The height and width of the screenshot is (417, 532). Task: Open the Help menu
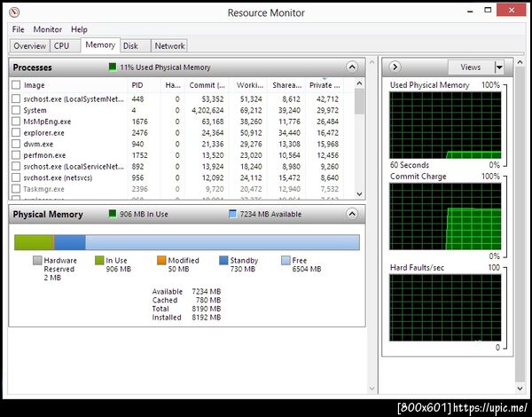pos(79,29)
